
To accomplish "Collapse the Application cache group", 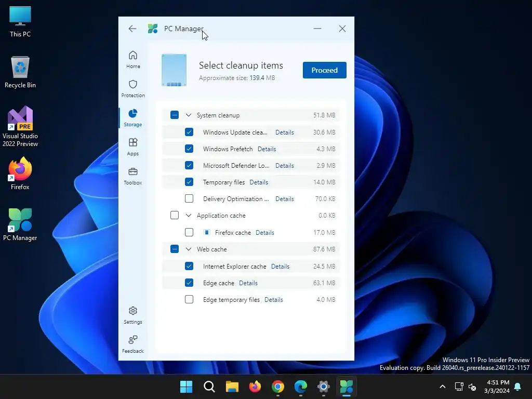I will pyautogui.click(x=189, y=215).
